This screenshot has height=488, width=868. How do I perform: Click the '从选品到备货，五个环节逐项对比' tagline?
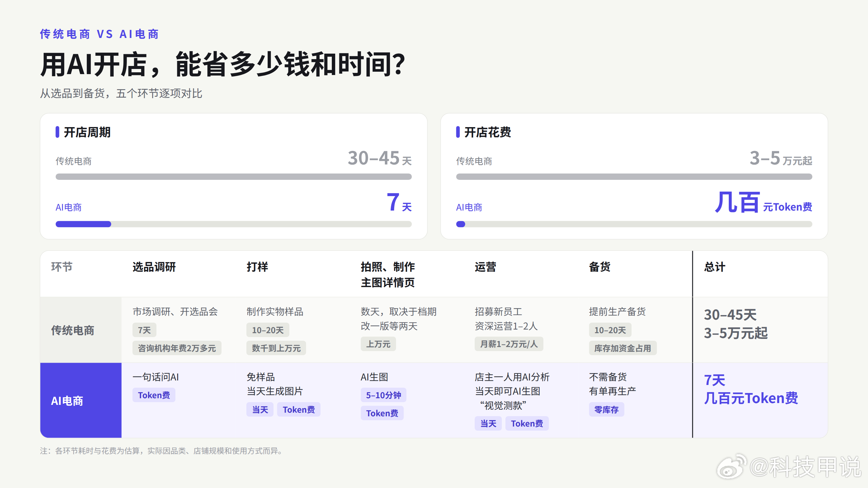pos(121,93)
